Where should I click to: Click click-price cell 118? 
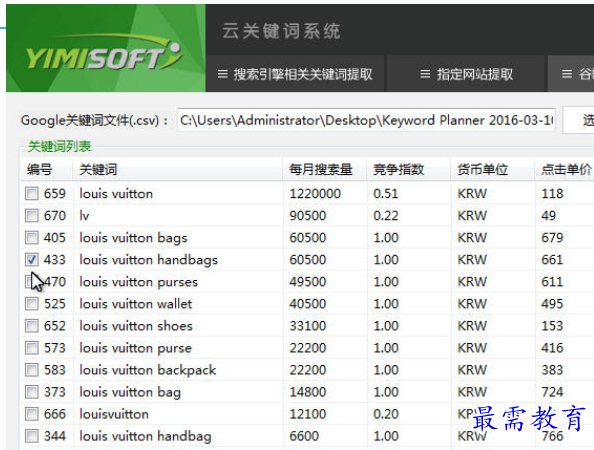(552, 194)
